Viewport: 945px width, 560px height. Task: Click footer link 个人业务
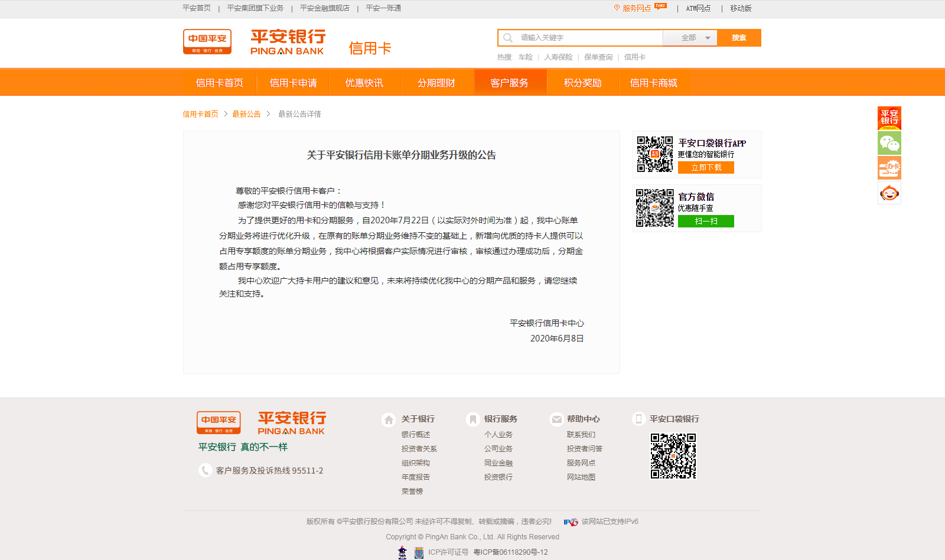click(498, 435)
